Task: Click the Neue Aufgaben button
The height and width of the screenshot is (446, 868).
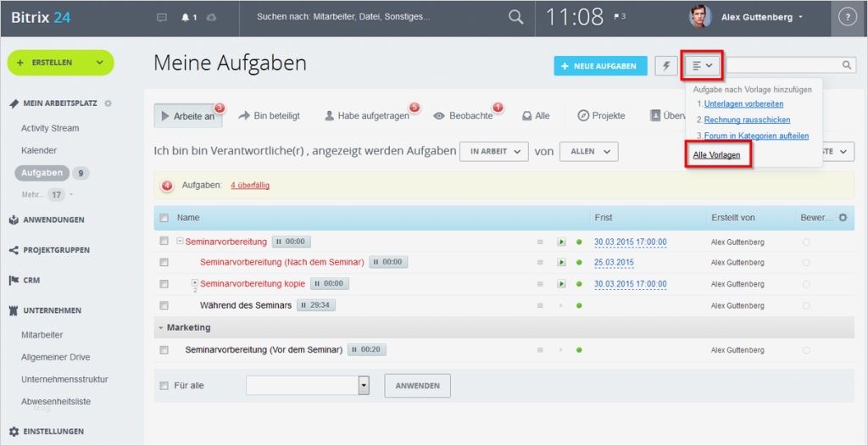Action: point(600,66)
